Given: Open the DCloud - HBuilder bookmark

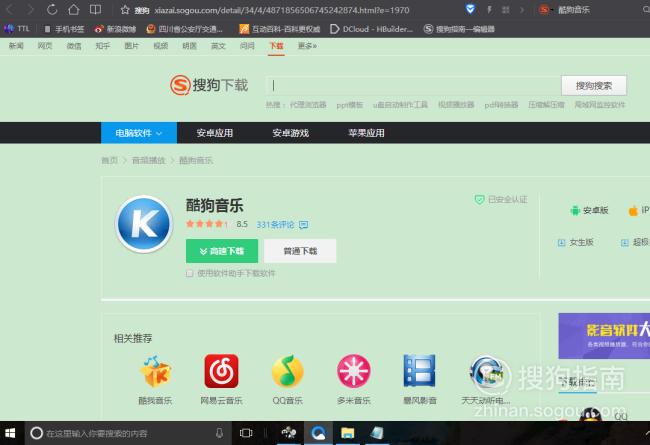Looking at the screenshot, I should (x=371, y=29).
